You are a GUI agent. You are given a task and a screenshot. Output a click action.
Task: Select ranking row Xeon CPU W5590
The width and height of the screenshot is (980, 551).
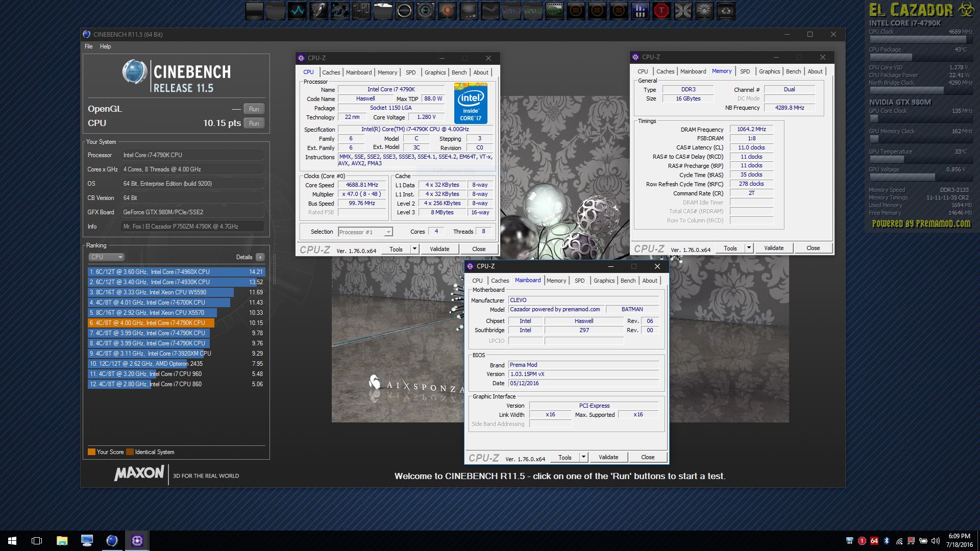click(x=176, y=292)
